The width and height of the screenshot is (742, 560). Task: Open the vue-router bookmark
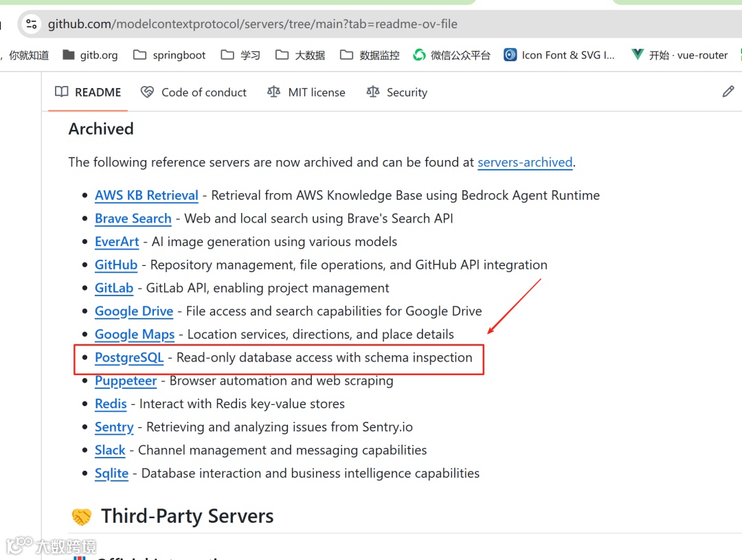679,55
